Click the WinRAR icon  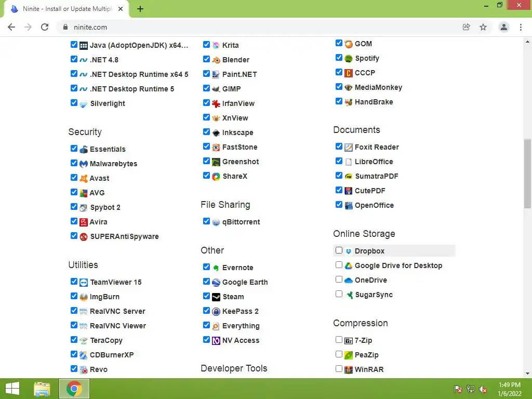349,369
